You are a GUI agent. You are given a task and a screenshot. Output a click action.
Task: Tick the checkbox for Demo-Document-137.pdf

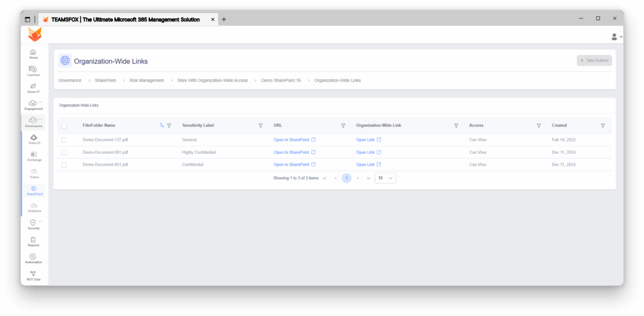coord(64,140)
